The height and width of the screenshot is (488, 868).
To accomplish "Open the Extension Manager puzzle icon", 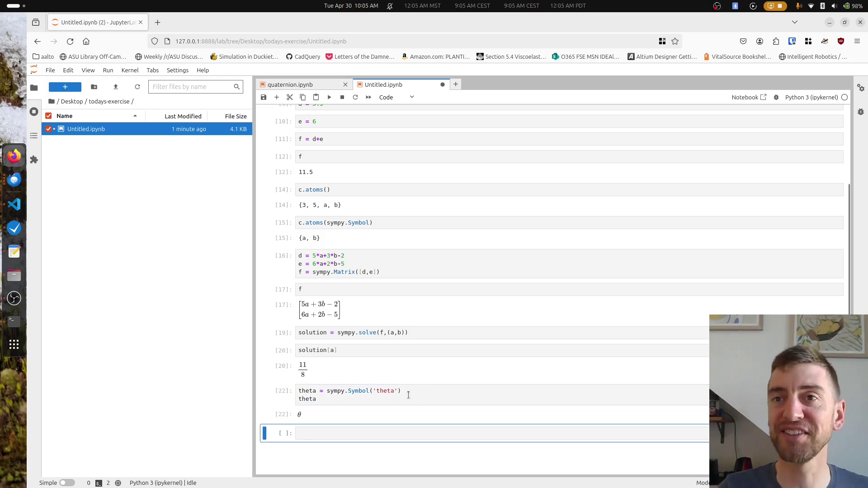I will click(34, 160).
